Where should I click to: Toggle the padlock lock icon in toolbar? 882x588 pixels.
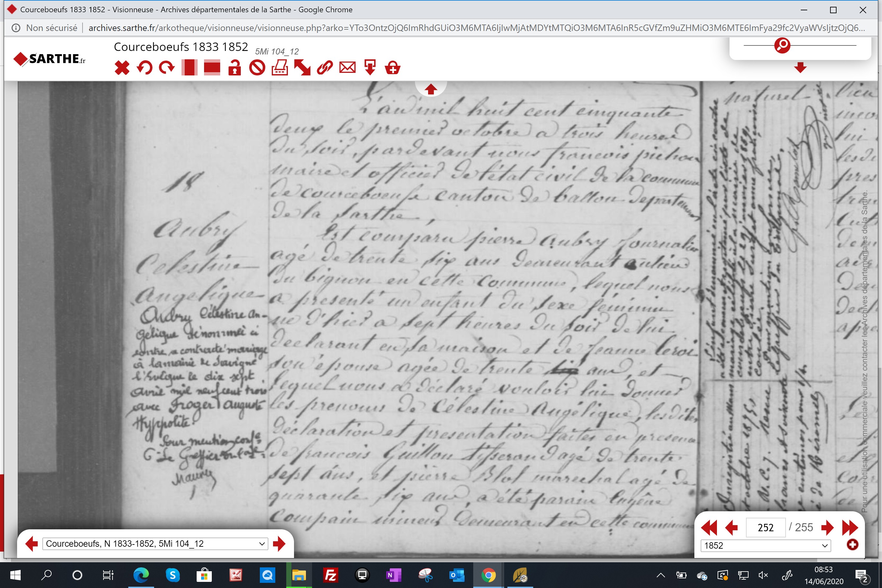tap(234, 68)
